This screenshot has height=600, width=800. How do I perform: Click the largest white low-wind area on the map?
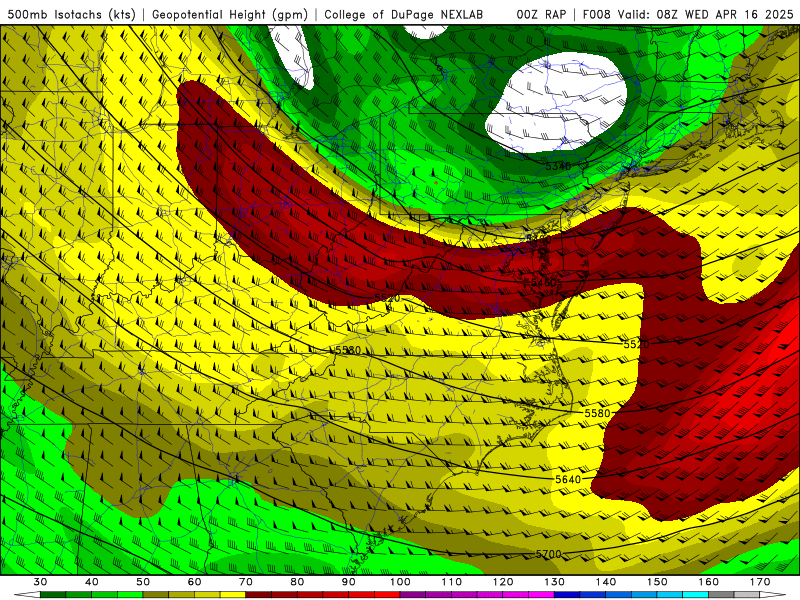(556, 102)
